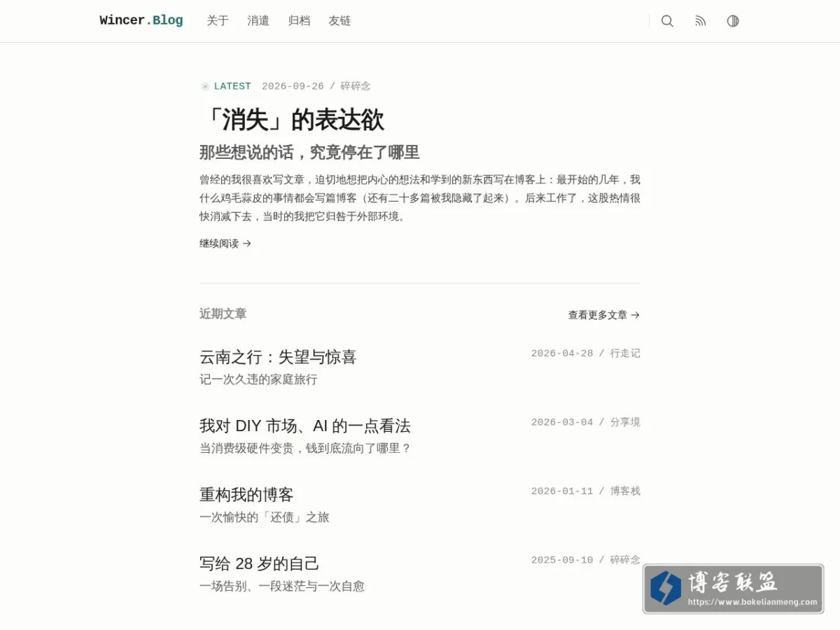The image size is (840, 630).
Task: Select 碎碎念 tag beside 2026-09-26
Action: (x=356, y=86)
